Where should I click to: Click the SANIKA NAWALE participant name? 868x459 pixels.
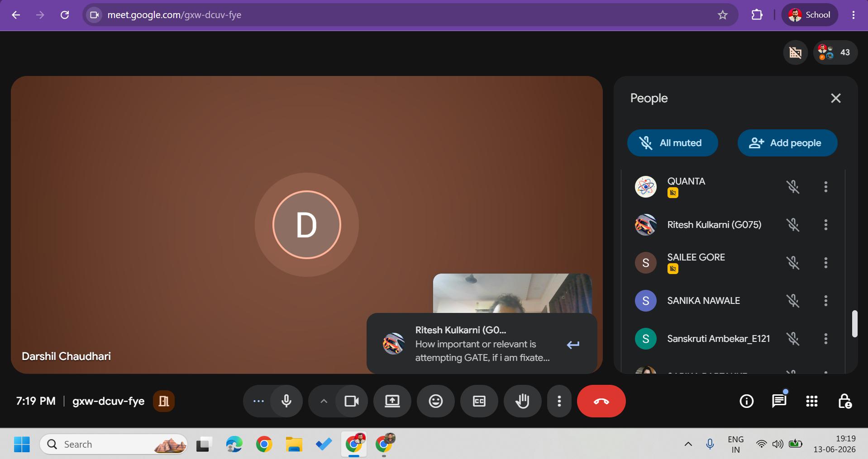tap(704, 301)
